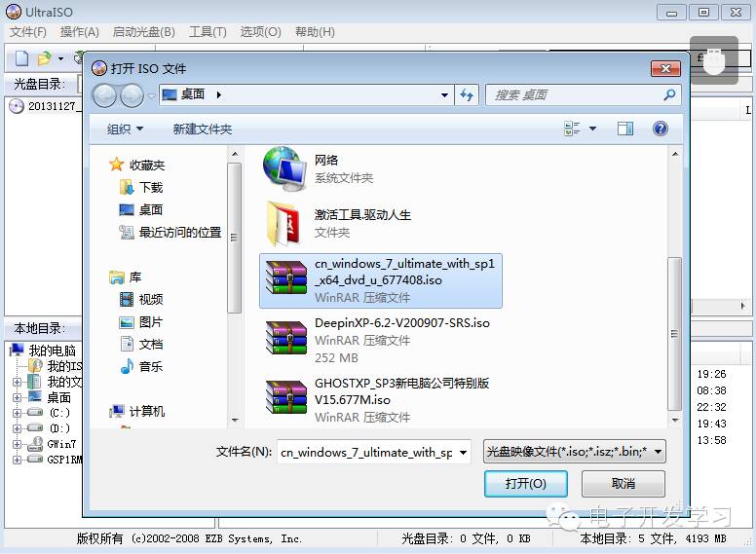The height and width of the screenshot is (554, 756).
Task: Click the Open file icon in UltraISO toolbar
Action: [x=45, y=58]
